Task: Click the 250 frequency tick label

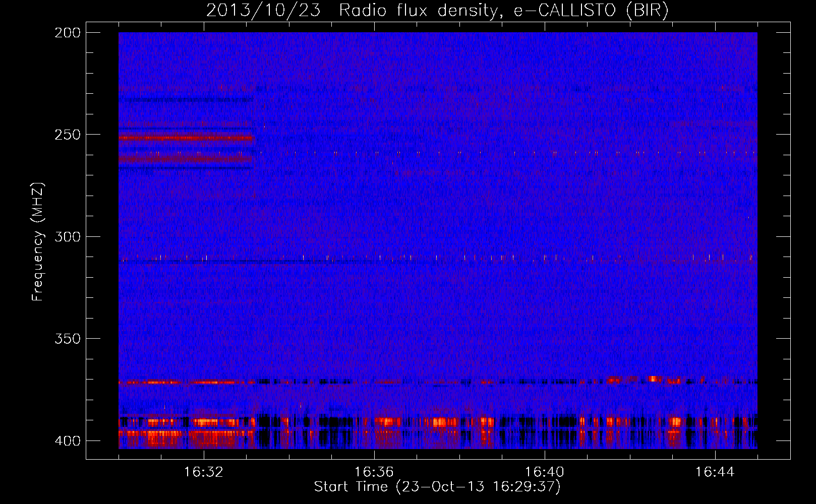Action: tap(67, 135)
